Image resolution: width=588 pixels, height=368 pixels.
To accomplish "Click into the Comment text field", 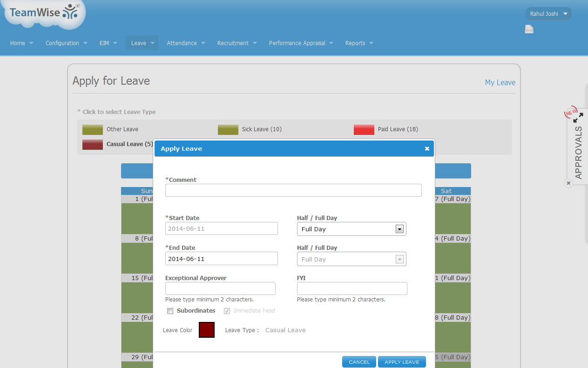I will [x=293, y=190].
